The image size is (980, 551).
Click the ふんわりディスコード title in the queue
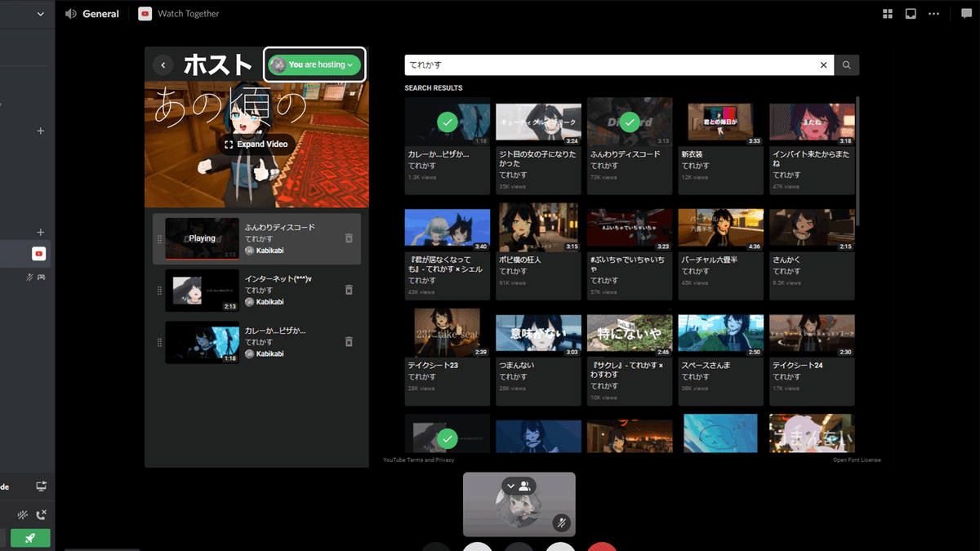click(280, 228)
